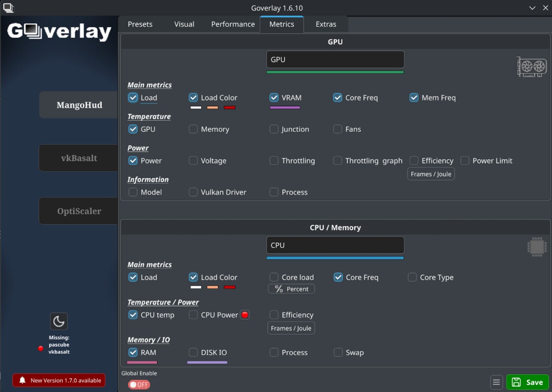Uncheck the RAM checkbox
The image size is (552, 392).
(133, 352)
